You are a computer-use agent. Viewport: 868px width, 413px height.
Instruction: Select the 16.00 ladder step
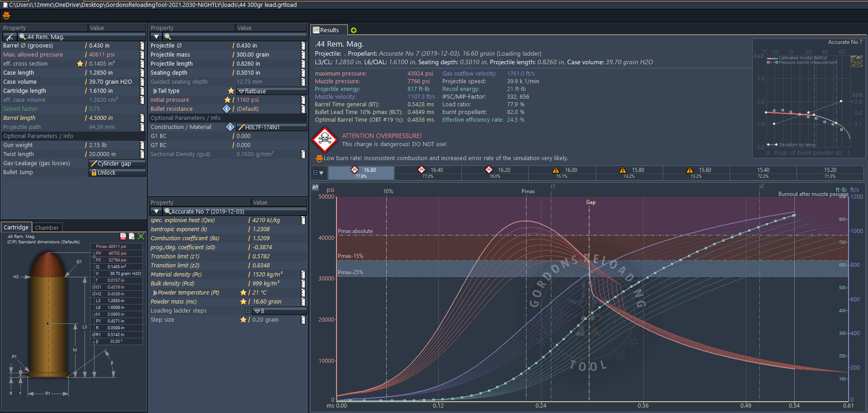[x=562, y=173]
